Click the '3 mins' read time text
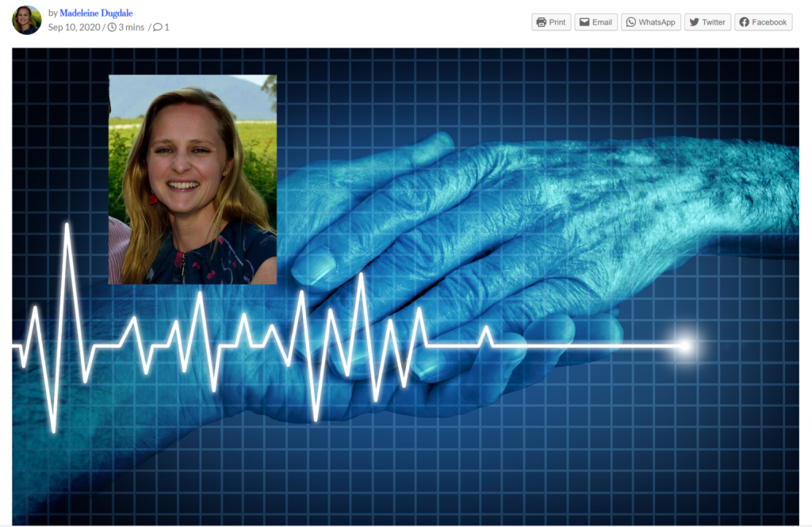The height and width of the screenshot is (527, 812). 132,28
